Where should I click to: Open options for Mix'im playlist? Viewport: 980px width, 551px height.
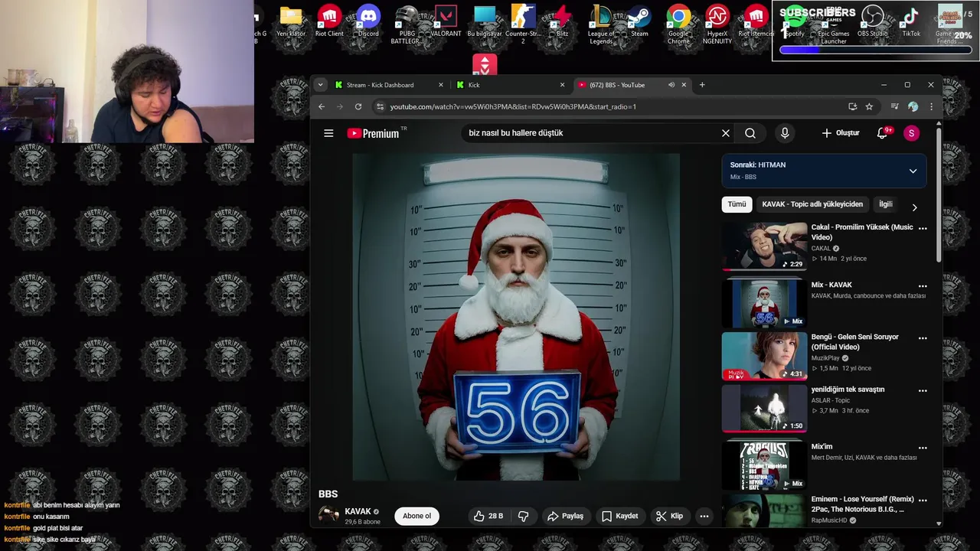point(923,448)
